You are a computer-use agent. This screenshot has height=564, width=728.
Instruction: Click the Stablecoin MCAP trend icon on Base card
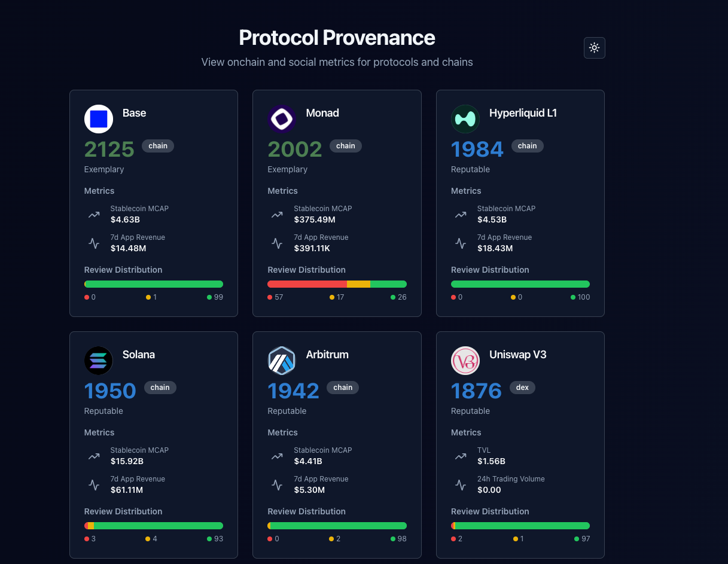(94, 214)
